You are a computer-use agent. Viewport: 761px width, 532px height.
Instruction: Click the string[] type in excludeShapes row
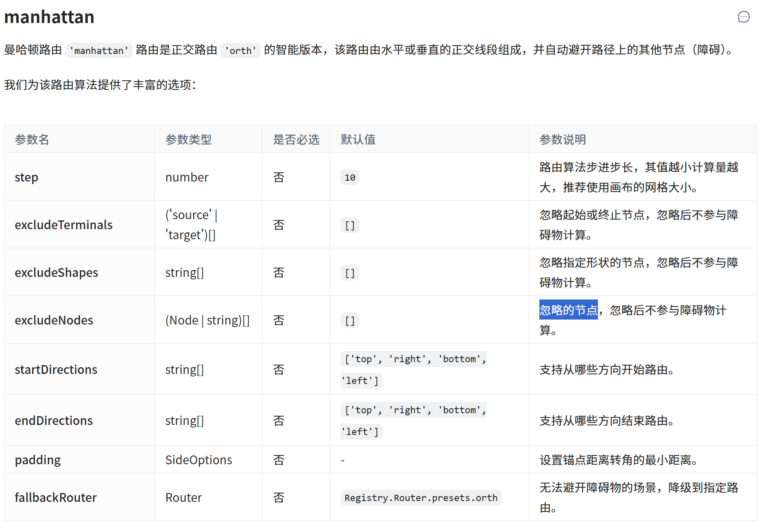184,273
